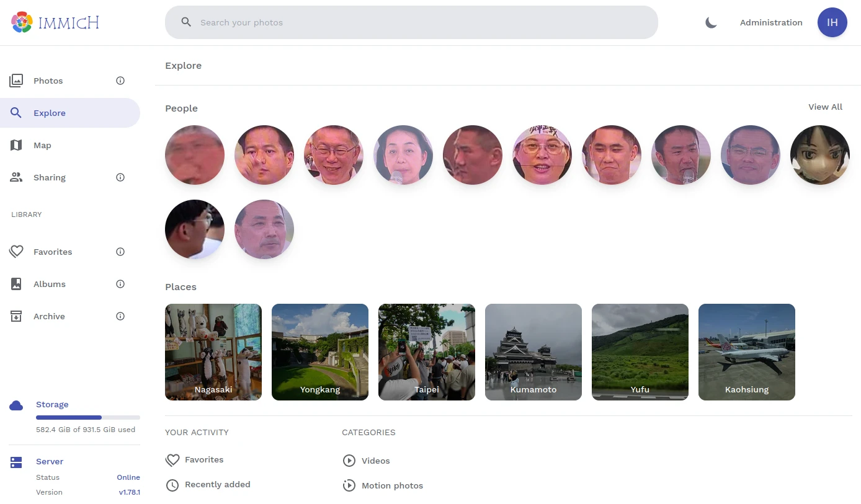This screenshot has width=861, height=504.
Task: Click the info icon beside Albums
Action: [x=120, y=284]
